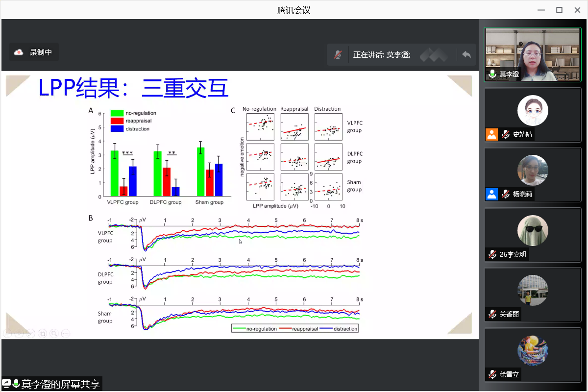Maximize the 腾讯会议 window
This screenshot has width=588, height=392.
559,10
